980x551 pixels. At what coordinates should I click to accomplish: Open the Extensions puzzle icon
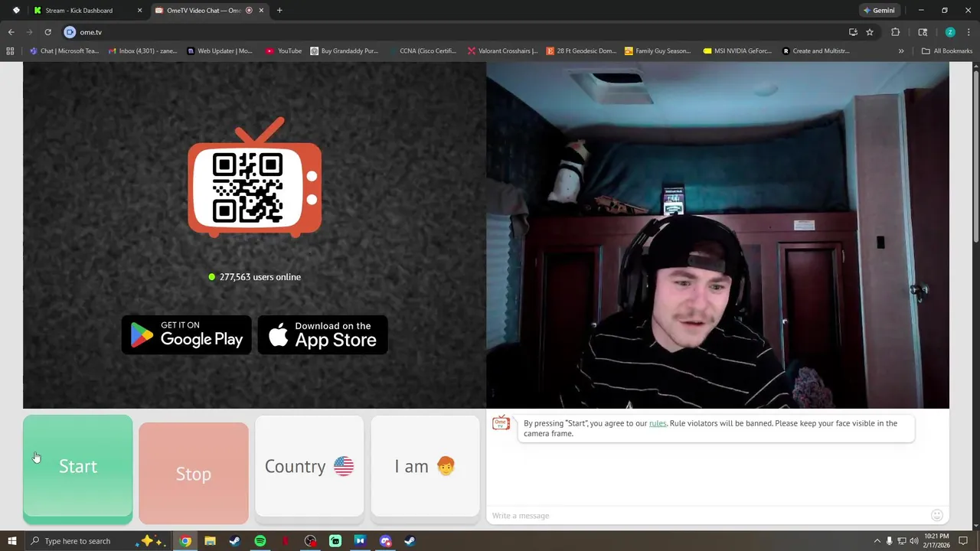click(x=895, y=32)
